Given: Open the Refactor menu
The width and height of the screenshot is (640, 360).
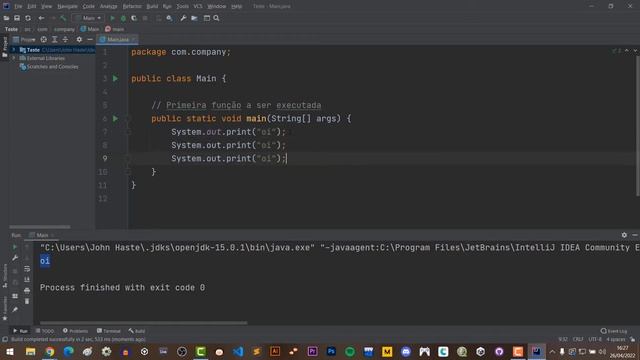Looking at the screenshot, I should 132,7.
